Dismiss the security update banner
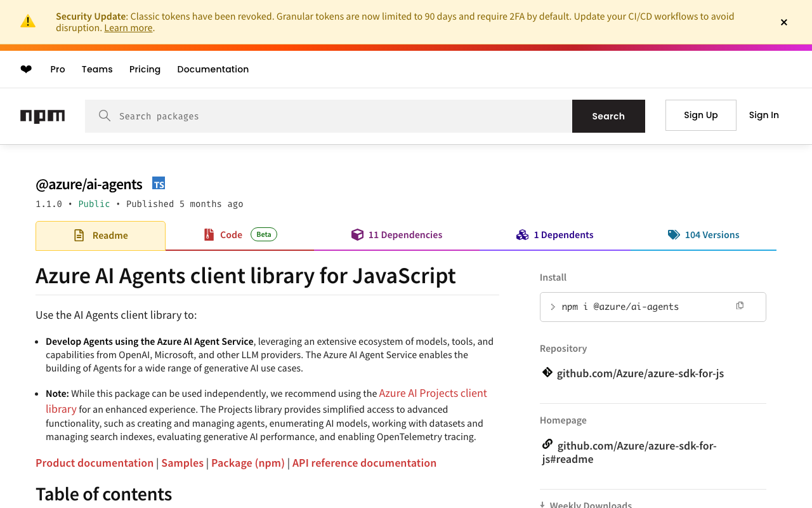 click(784, 22)
